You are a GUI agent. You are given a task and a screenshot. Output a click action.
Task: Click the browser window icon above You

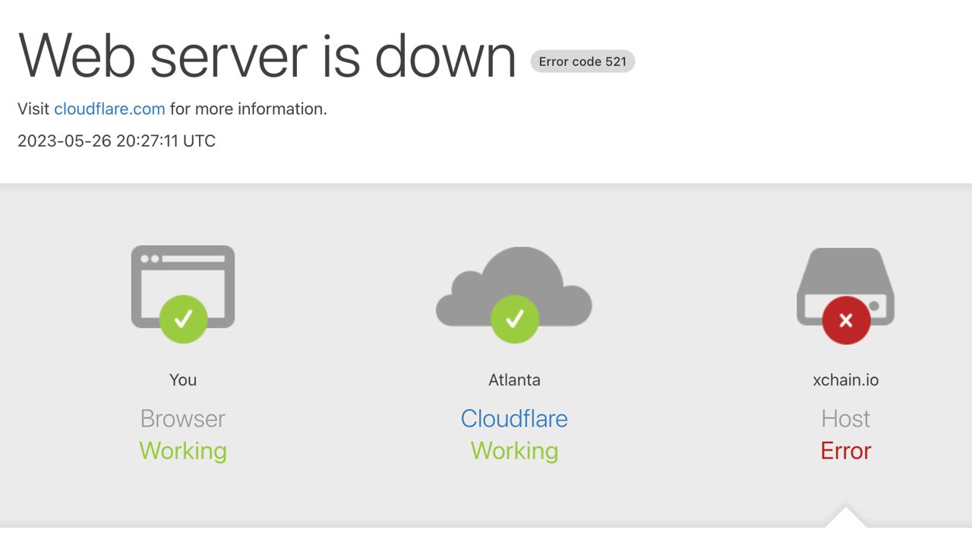pos(183,294)
